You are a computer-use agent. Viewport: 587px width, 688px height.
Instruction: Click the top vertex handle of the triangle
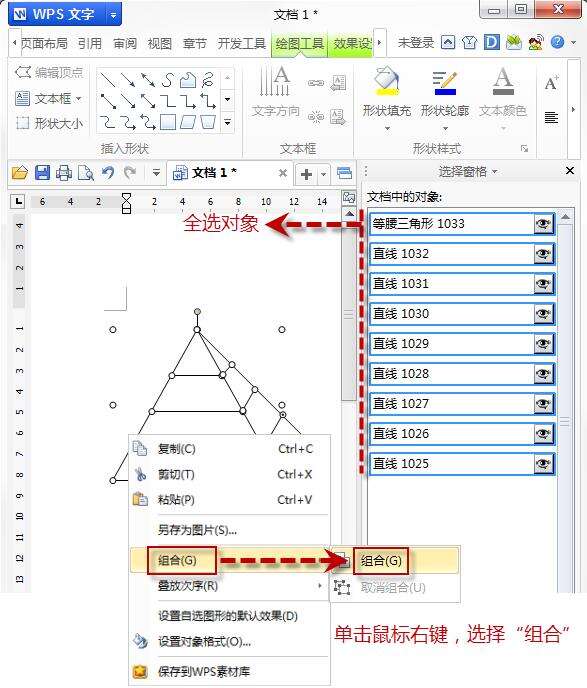pyautogui.click(x=197, y=330)
